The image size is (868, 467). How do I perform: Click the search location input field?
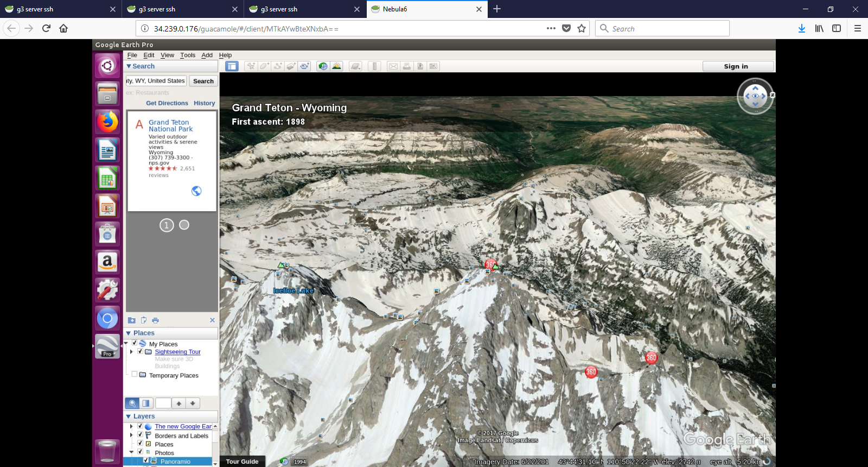coord(156,81)
